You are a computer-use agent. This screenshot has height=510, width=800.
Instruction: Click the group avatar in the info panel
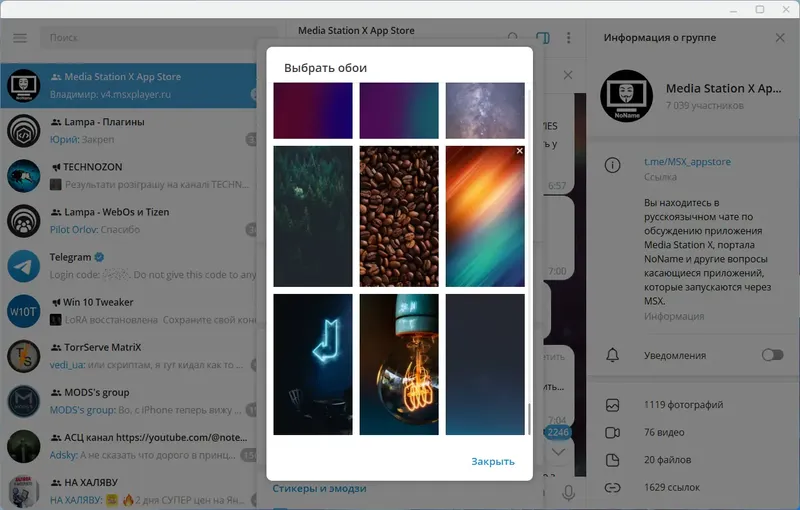point(627,96)
